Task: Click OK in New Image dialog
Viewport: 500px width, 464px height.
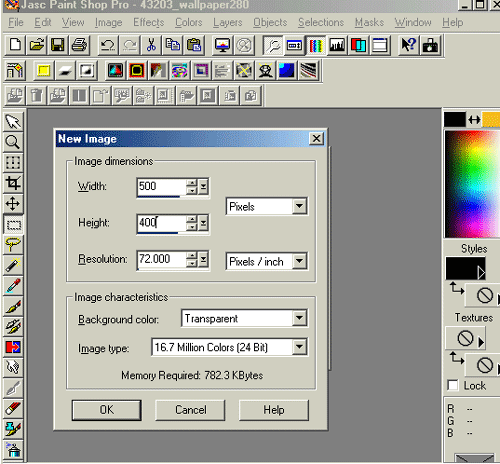Action: (x=107, y=410)
